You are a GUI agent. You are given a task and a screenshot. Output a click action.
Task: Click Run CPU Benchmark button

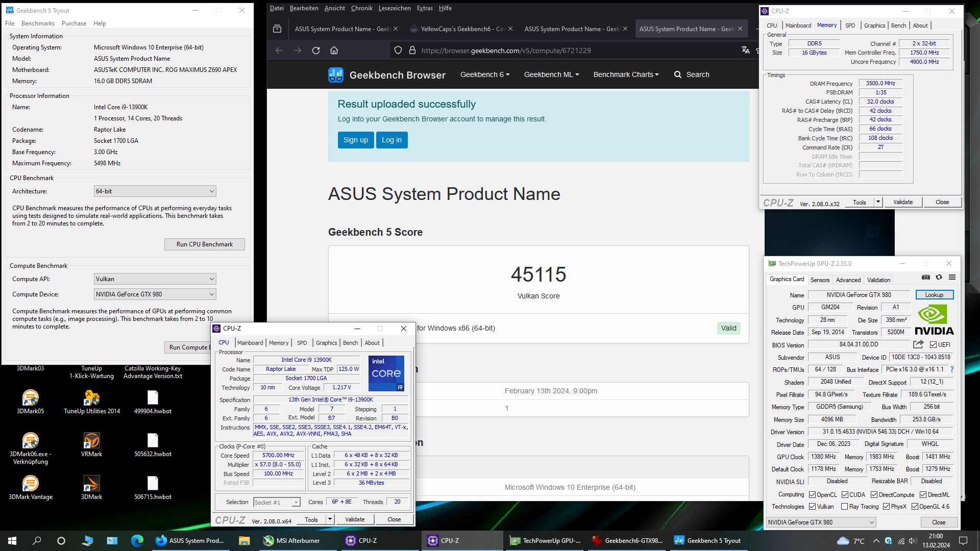tap(204, 244)
